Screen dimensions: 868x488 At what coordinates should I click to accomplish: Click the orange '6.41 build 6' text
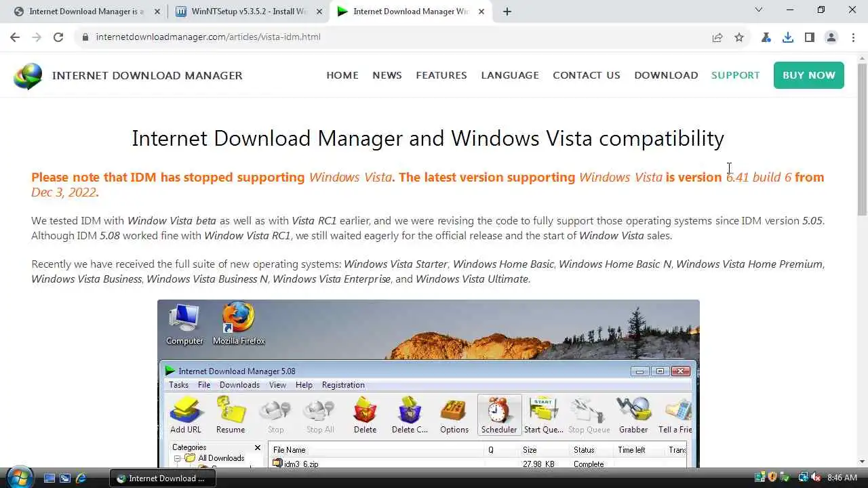click(x=759, y=178)
